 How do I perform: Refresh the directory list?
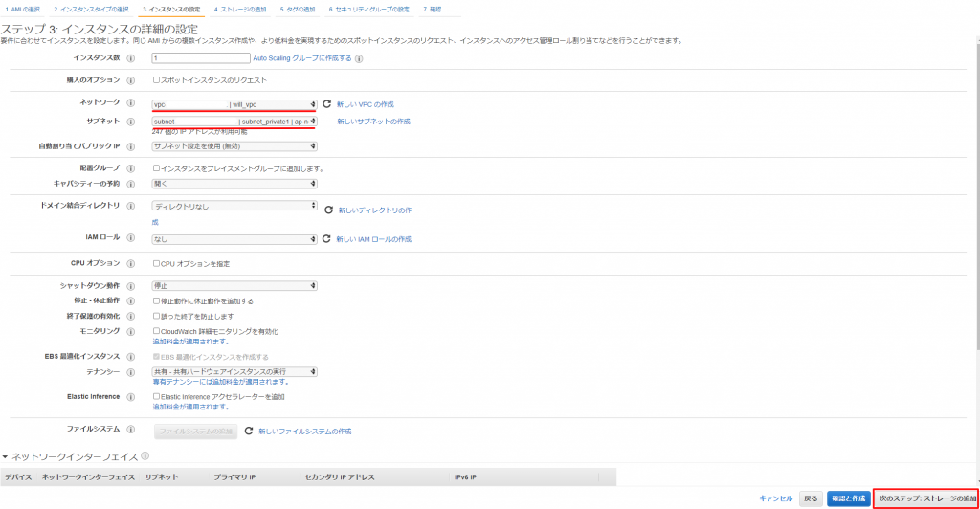329,210
